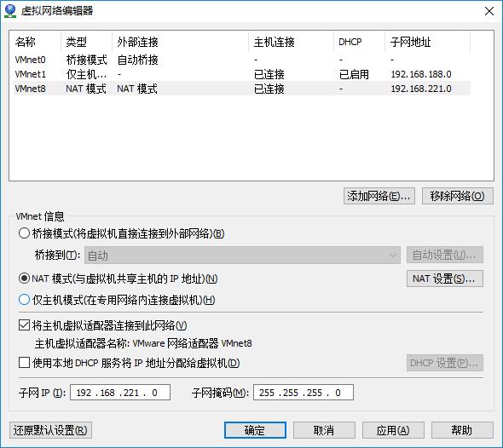Viewport: 503px width, 448px height.
Task: Click 还原默认设置 button
Action: point(50,430)
